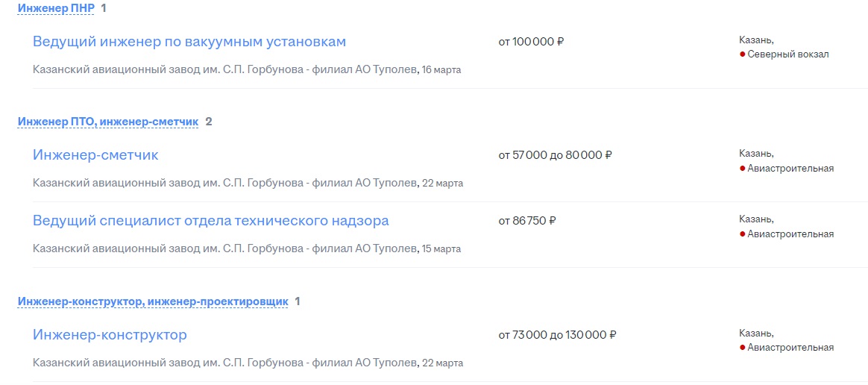Click red metro dot in Инженер-конструктор row
Image resolution: width=868 pixels, height=385 pixels.
pos(742,348)
